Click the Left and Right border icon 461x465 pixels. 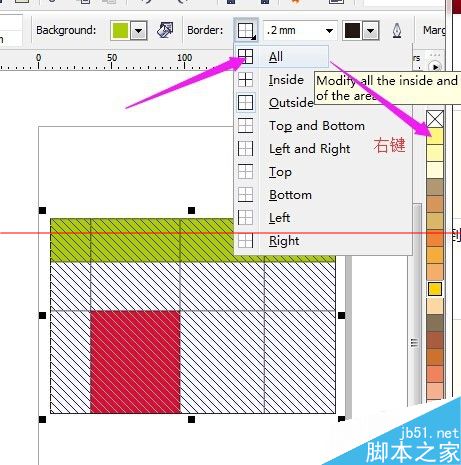(x=246, y=149)
